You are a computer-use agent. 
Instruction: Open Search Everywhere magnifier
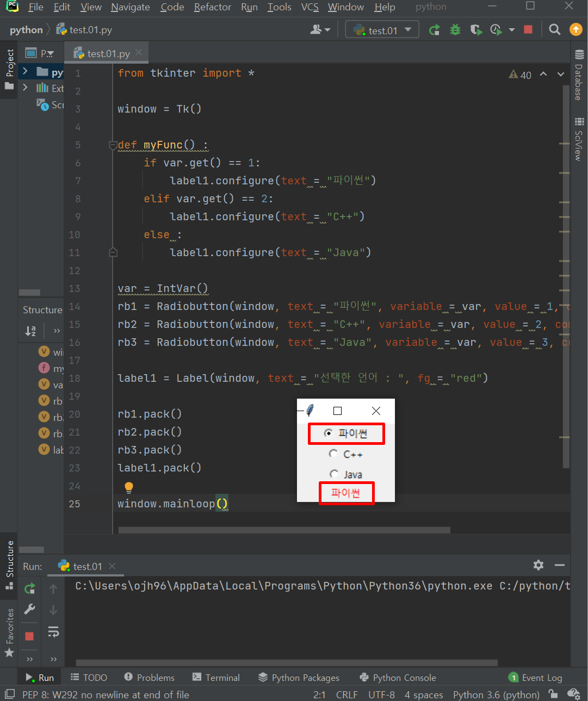(x=555, y=29)
